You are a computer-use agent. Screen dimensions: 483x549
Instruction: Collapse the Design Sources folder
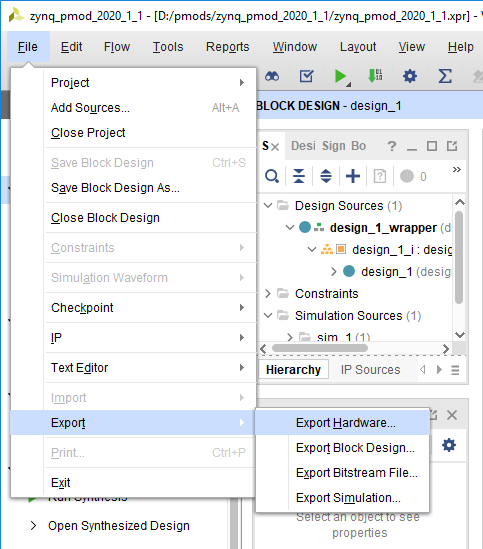[x=268, y=205]
